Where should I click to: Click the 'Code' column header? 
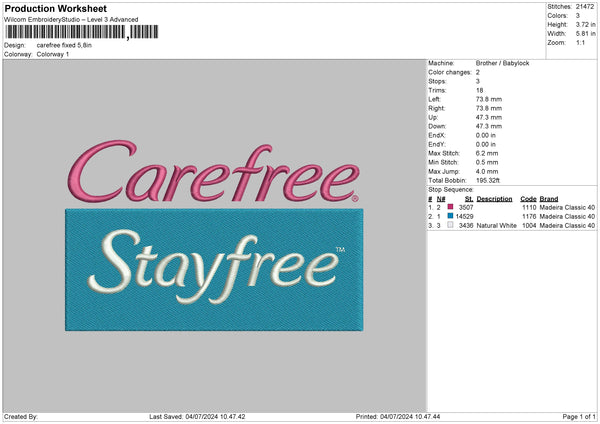[x=528, y=199]
